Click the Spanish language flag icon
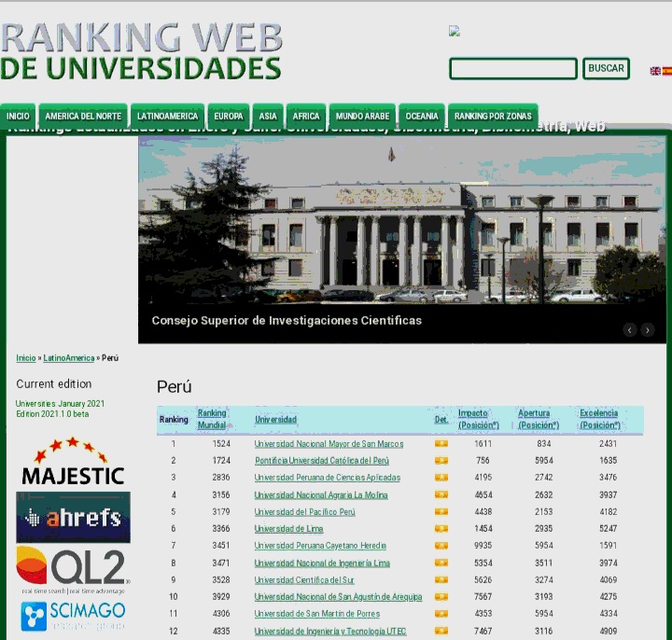672x640 pixels. click(666, 71)
